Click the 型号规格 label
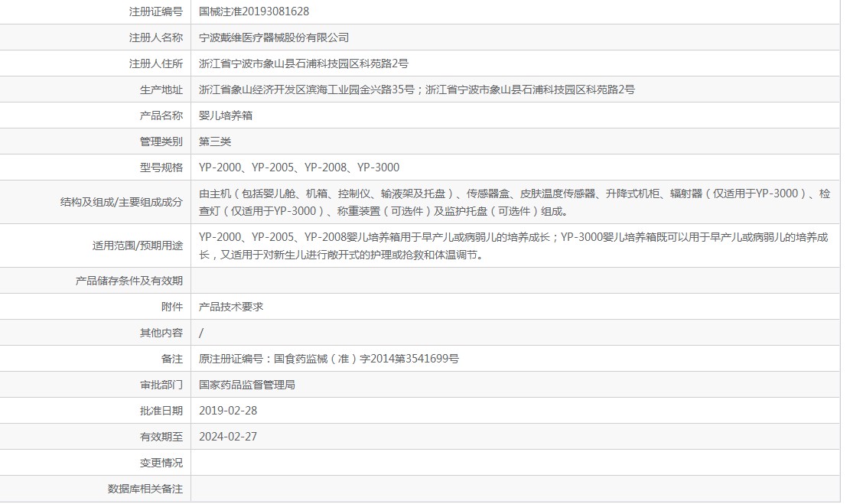This screenshot has height=504, width=850. (x=161, y=167)
